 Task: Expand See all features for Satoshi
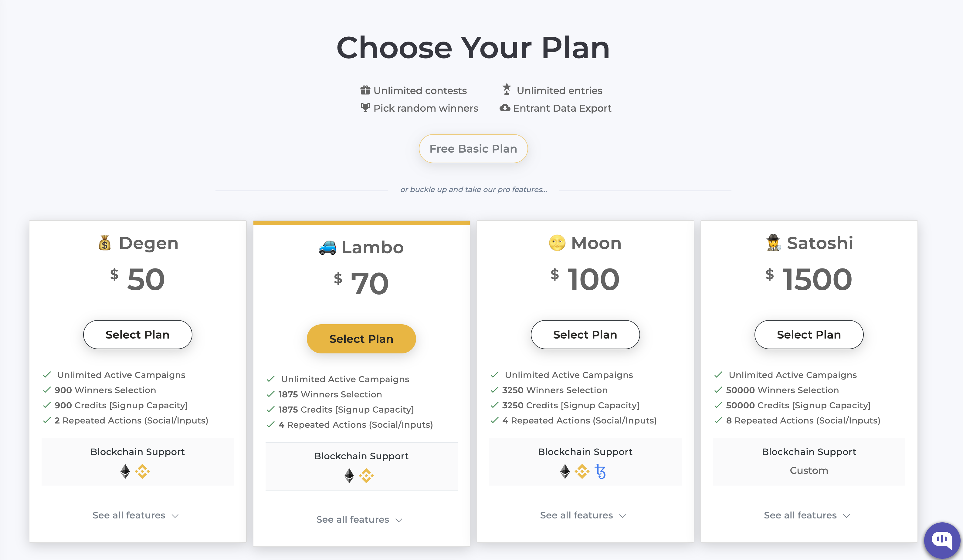[807, 515]
